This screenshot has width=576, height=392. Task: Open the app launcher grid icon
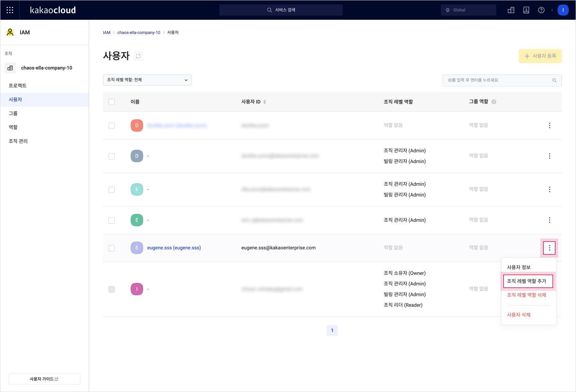point(10,10)
